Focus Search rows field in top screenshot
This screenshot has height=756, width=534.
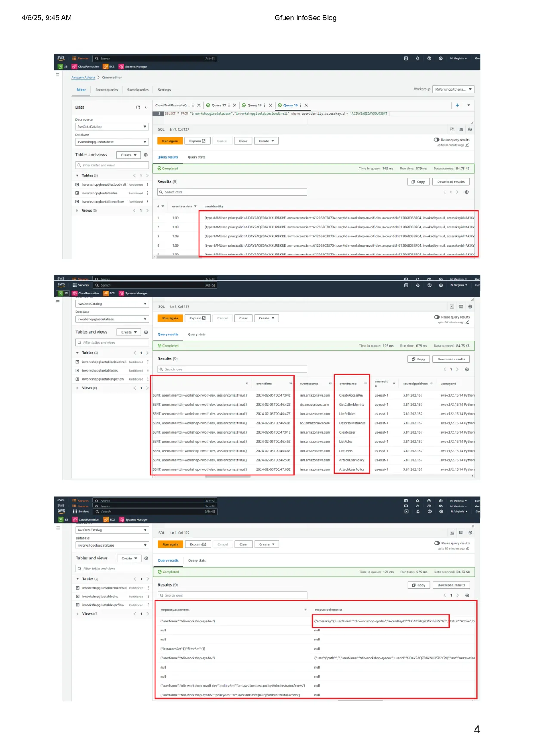tap(232, 192)
